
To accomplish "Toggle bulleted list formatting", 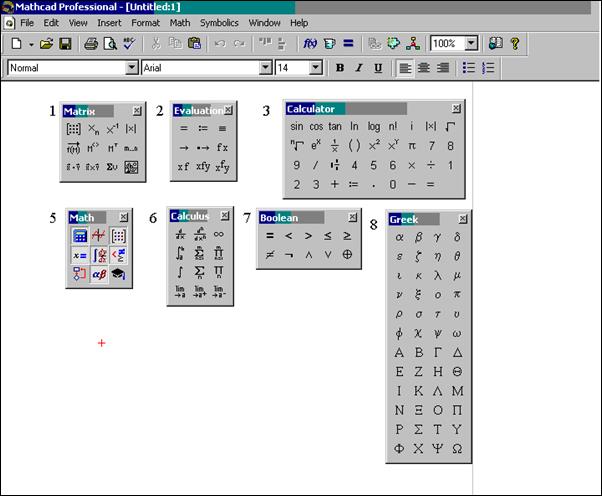I will click(x=469, y=68).
